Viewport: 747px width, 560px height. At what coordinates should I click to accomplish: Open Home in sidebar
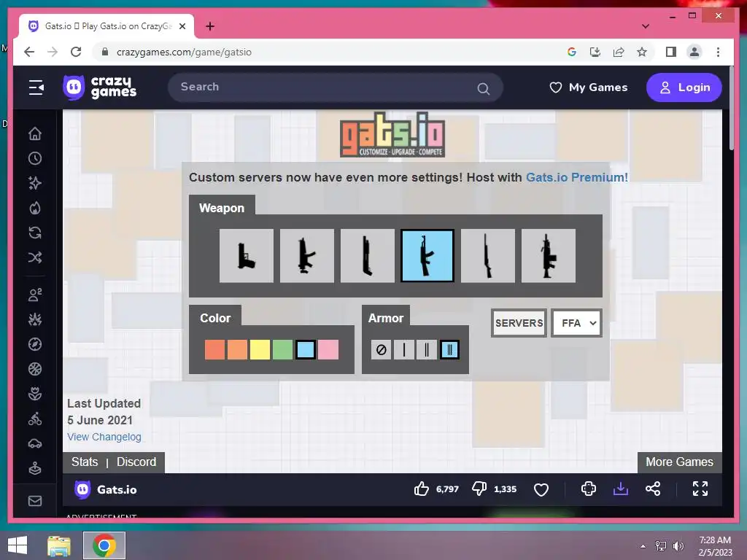pyautogui.click(x=35, y=134)
